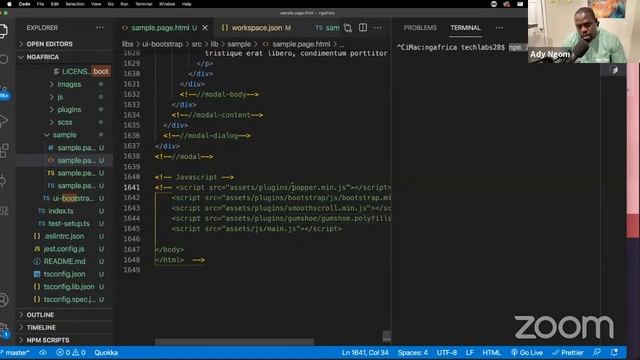The height and width of the screenshot is (360, 640).
Task: Open Run and Debug activity icon
Action: (3, 121)
